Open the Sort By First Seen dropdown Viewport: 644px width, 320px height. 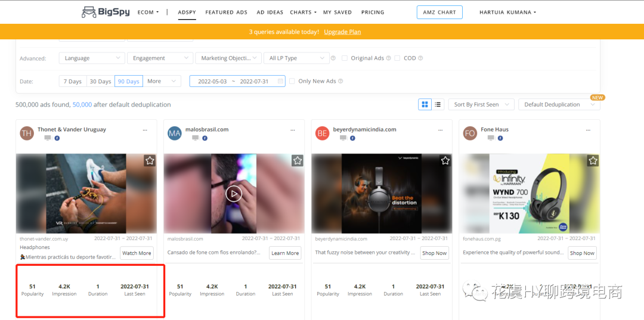[481, 104]
